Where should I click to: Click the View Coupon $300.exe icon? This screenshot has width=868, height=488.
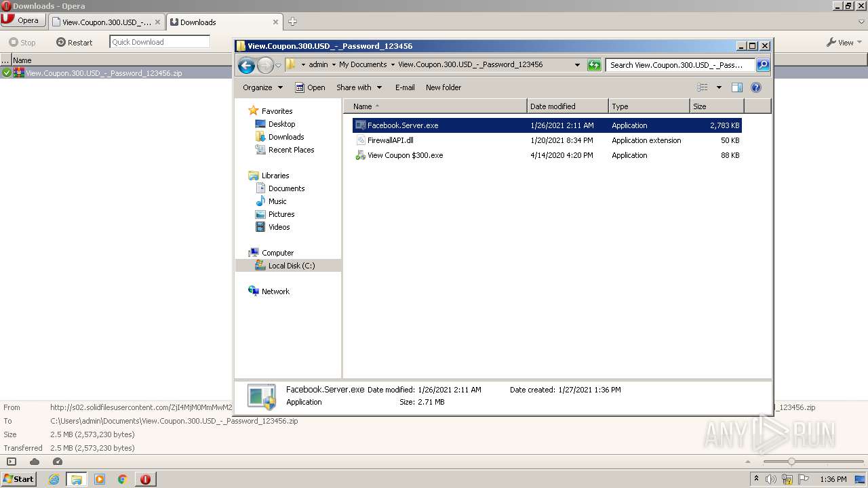click(361, 155)
